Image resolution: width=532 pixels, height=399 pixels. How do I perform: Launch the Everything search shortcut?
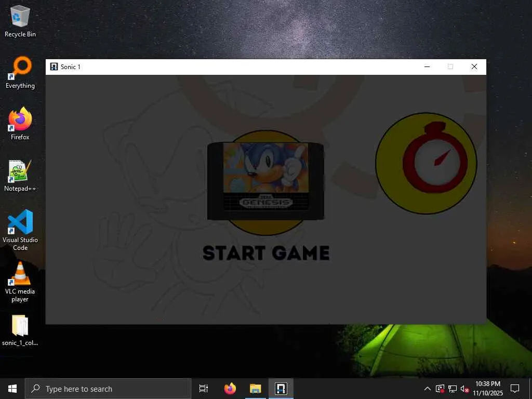[20, 73]
